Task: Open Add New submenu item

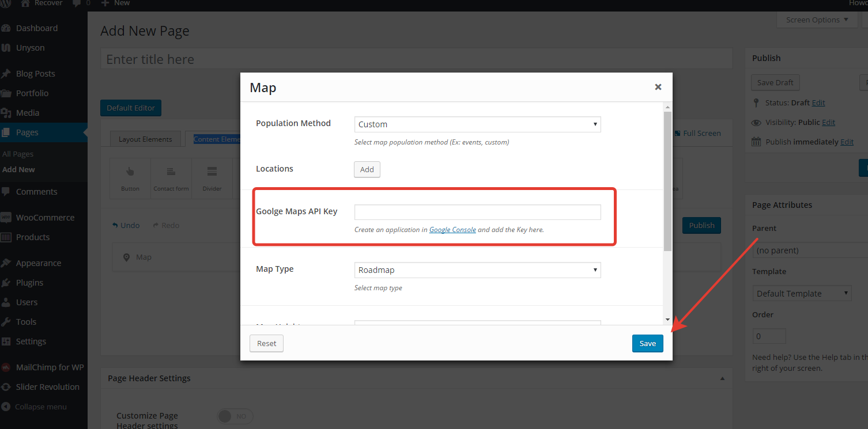Action: [18, 169]
